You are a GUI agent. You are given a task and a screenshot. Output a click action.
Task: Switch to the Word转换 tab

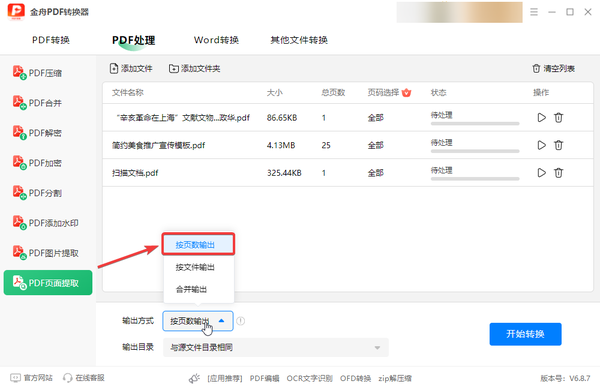point(216,40)
